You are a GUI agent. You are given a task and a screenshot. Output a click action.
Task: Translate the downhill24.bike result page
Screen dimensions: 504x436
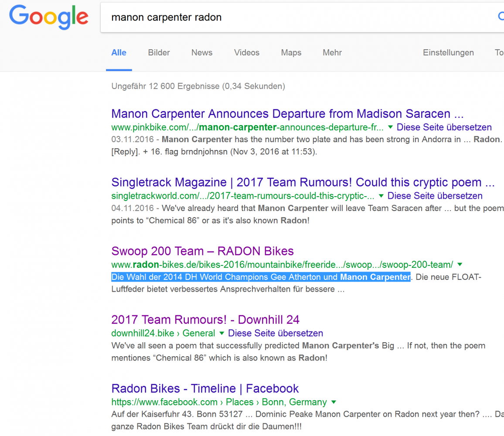(x=276, y=334)
